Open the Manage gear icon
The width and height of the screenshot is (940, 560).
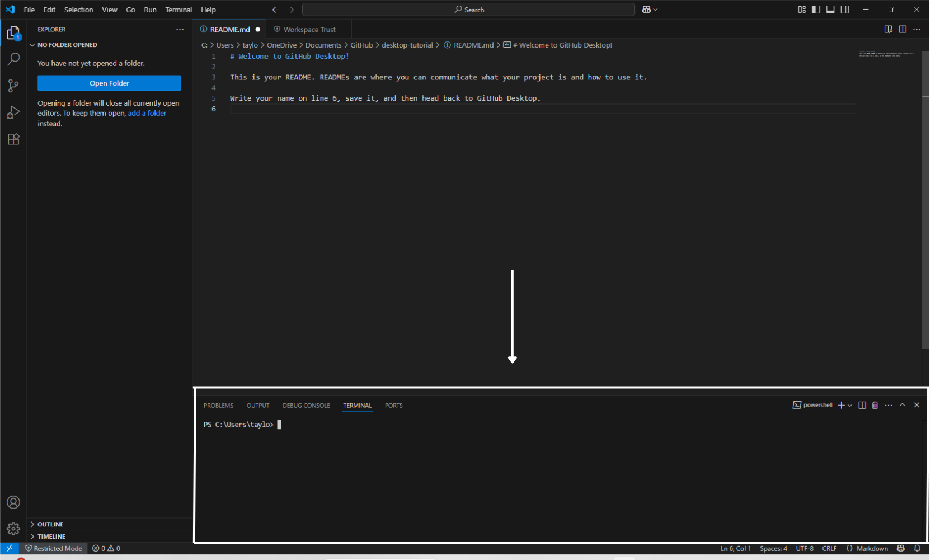[x=13, y=529]
